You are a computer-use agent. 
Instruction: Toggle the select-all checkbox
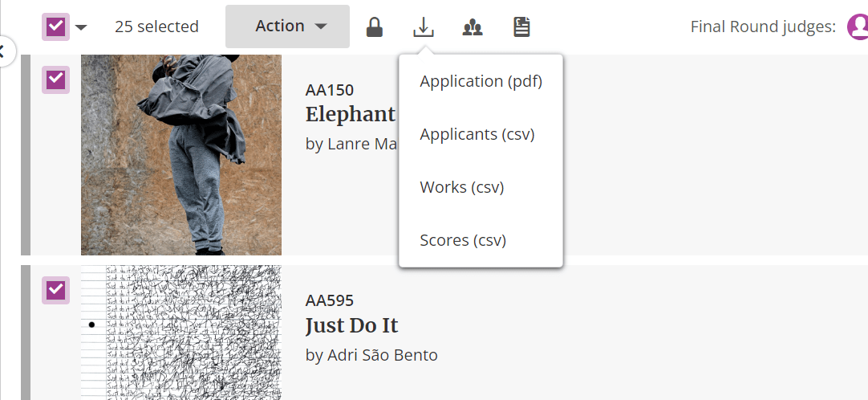pyautogui.click(x=56, y=27)
